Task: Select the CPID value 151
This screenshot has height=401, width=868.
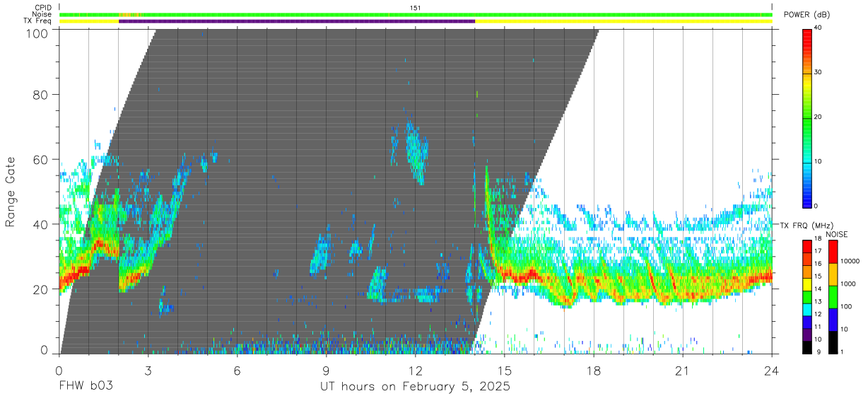Action: click(416, 8)
